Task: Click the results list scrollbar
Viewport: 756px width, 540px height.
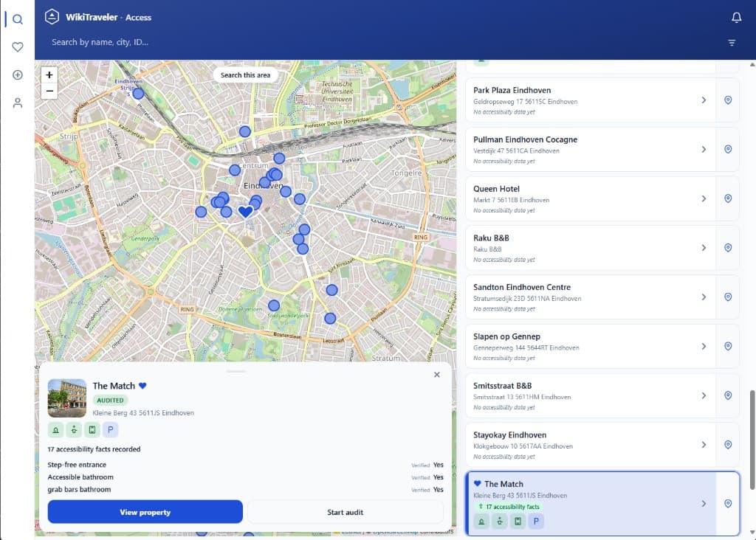Action: click(x=752, y=438)
